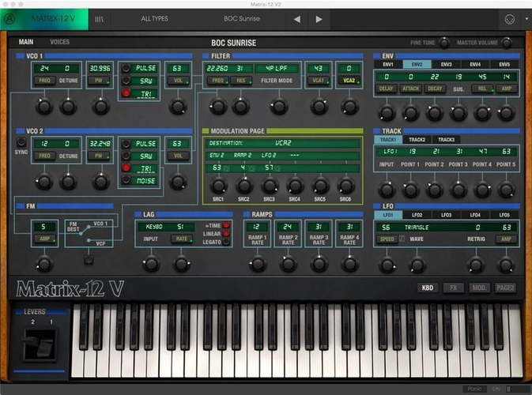
Task: Click the filter frequency value 22.260
Action: (217, 68)
